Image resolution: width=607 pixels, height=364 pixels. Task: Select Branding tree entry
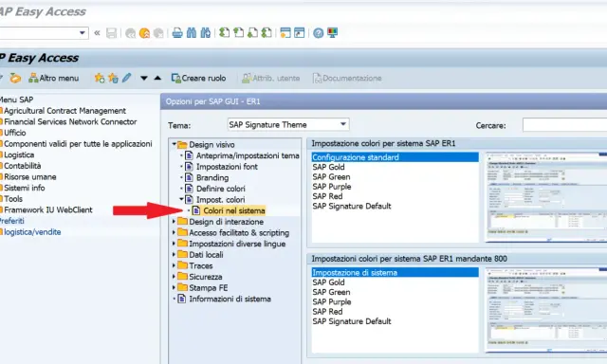[212, 177]
